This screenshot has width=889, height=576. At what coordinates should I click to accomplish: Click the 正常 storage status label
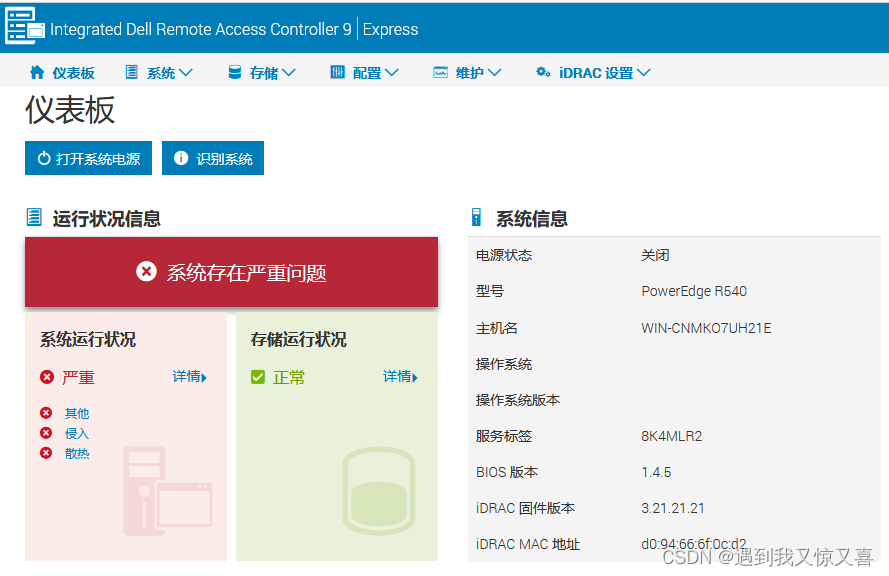click(289, 377)
